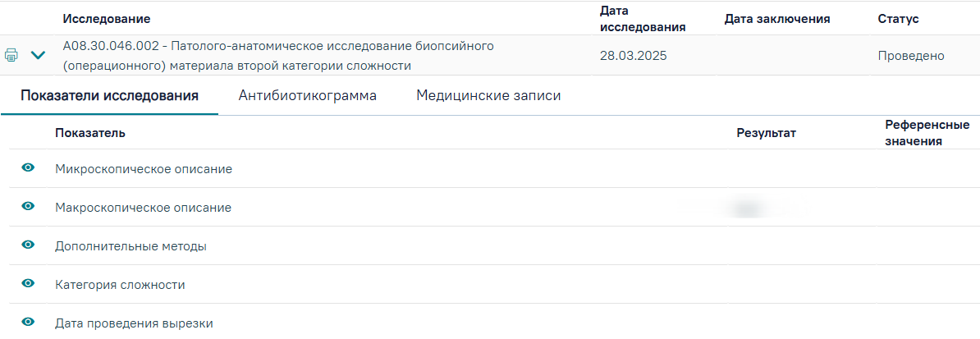Screen dimensions: 980x339
Task: View the Микроскопическое описание eye icon
Action: pyautogui.click(x=28, y=167)
